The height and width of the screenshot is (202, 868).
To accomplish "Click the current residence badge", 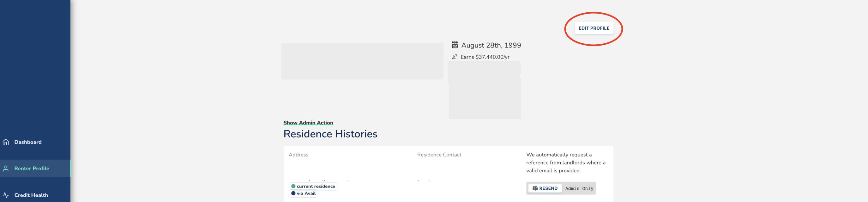I will pyautogui.click(x=313, y=186).
